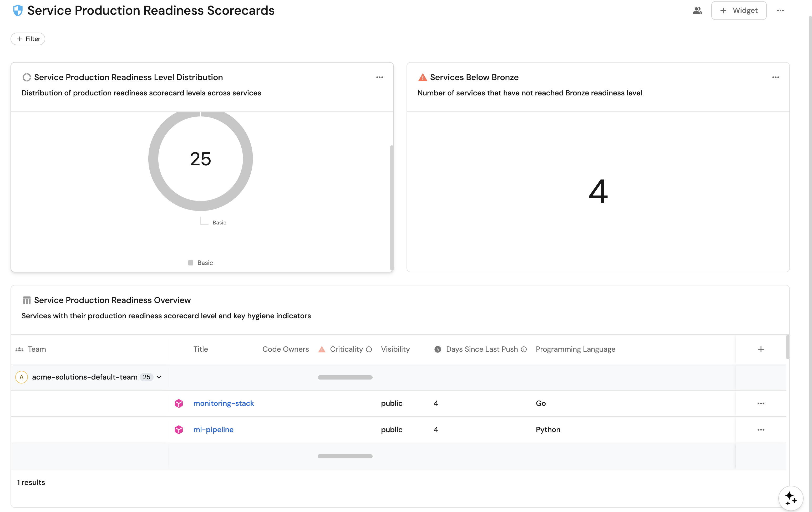This screenshot has width=812, height=512.
Task: Open Level Distribution widget options menu
Action: point(379,77)
